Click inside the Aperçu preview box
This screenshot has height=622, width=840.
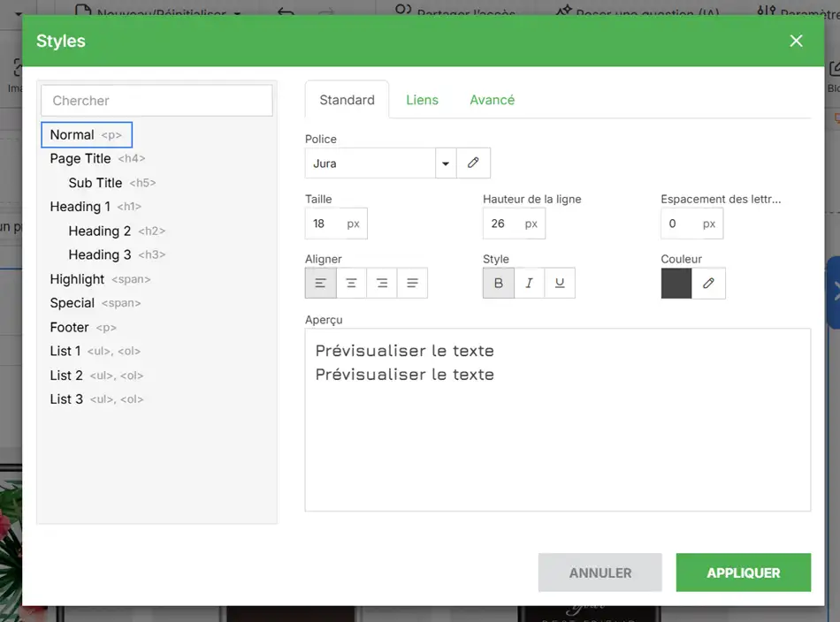tap(558, 420)
